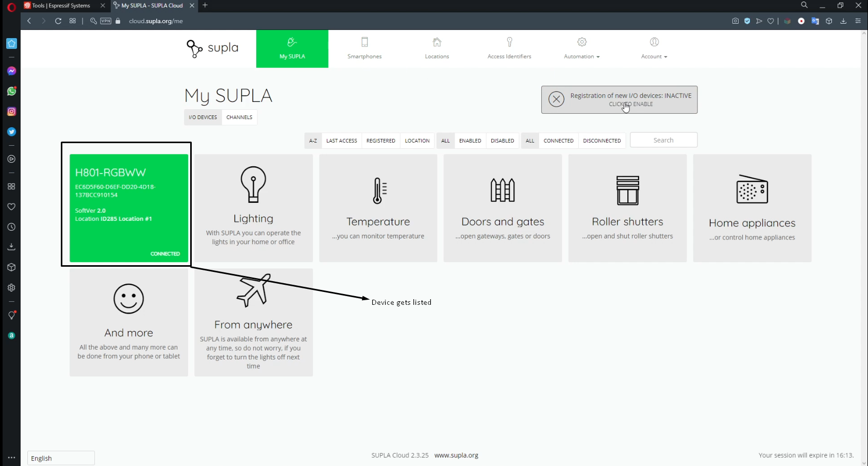
Task: Sort devices by Location
Action: pos(417,141)
